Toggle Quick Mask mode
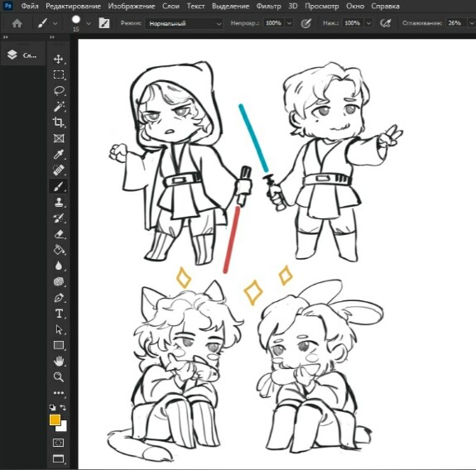 tap(58, 443)
